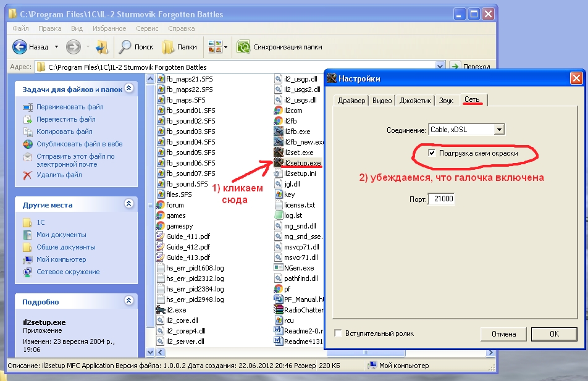
Task: Open the Файл menu
Action: [x=20, y=28]
